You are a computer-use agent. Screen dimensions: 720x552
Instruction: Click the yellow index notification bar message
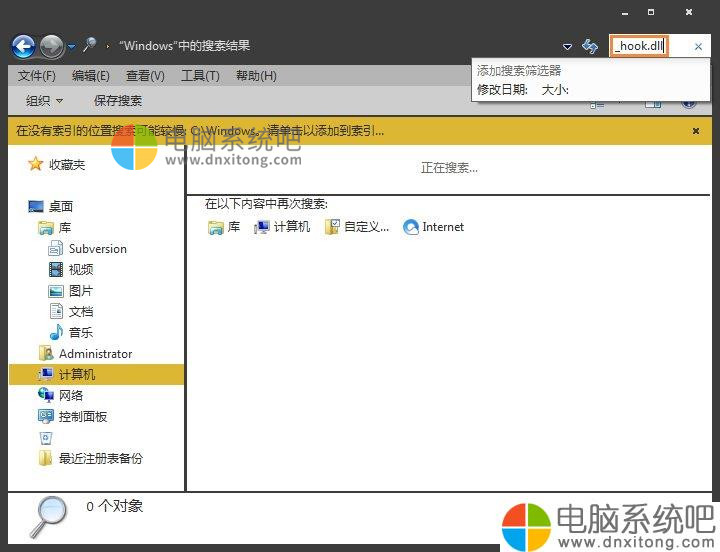[200, 131]
